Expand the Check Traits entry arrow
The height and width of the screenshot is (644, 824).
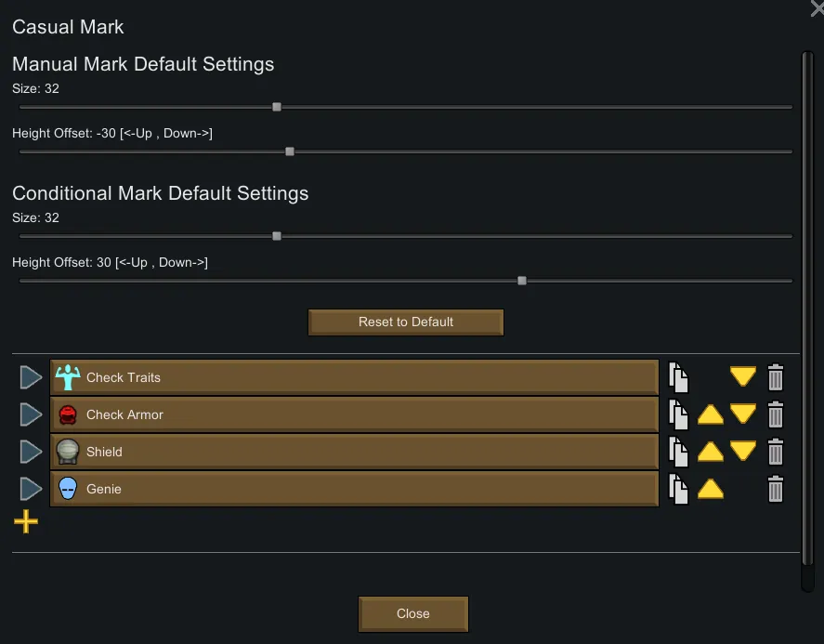[32, 377]
